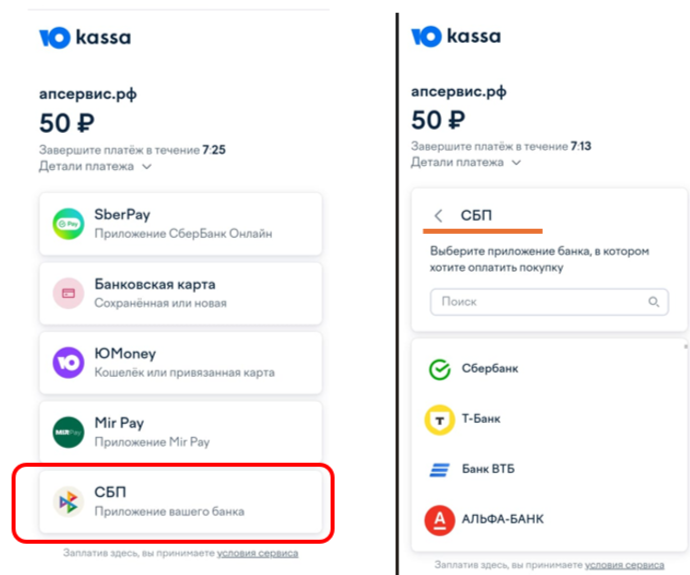690x575 pixels.
Task: Open условия сервиса link on right
Action: (x=626, y=565)
